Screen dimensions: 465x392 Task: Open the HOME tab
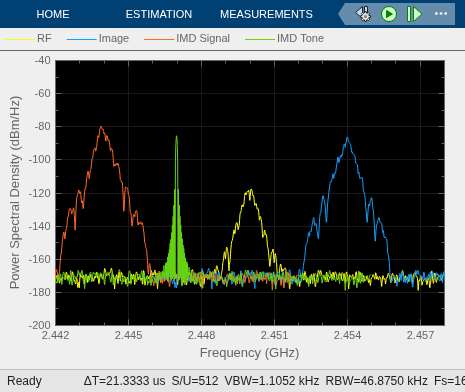pyautogui.click(x=53, y=14)
